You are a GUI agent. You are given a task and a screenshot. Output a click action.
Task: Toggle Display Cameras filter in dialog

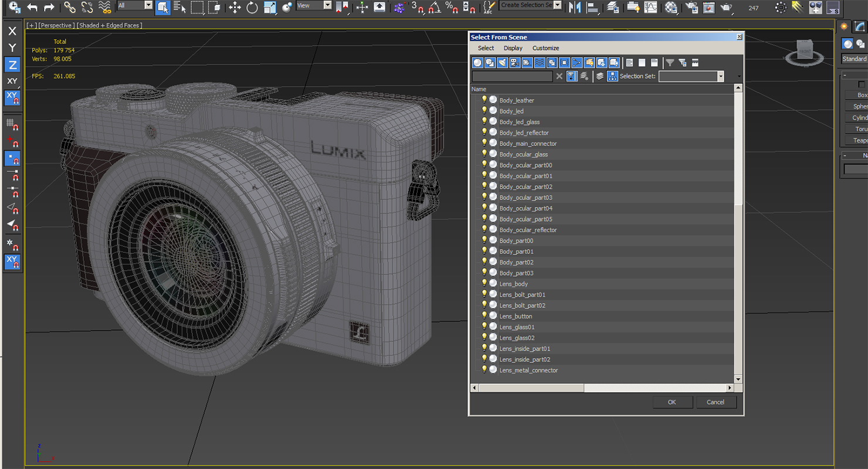[x=514, y=63]
